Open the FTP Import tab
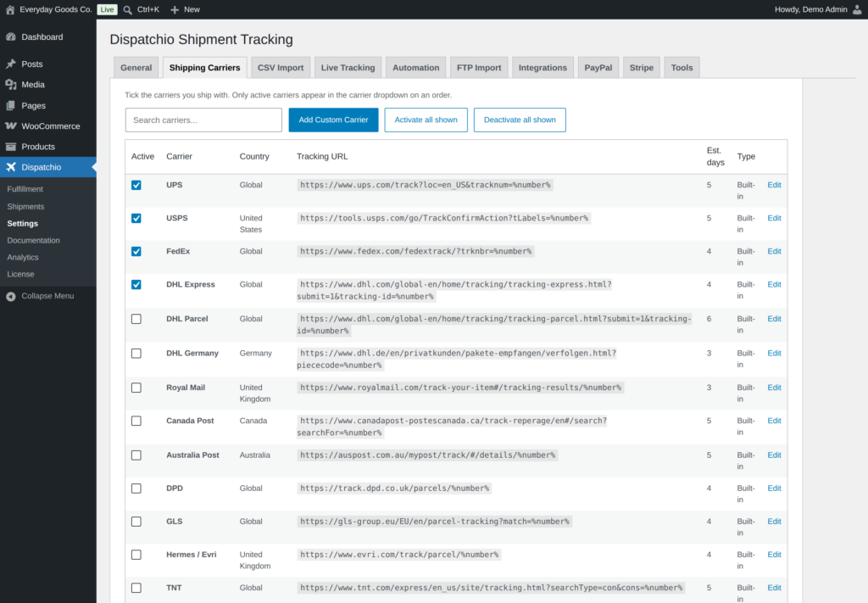 coord(479,68)
